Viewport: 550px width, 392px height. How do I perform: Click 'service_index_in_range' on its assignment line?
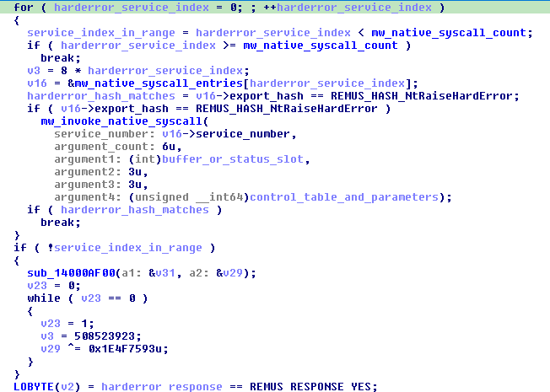click(x=101, y=33)
